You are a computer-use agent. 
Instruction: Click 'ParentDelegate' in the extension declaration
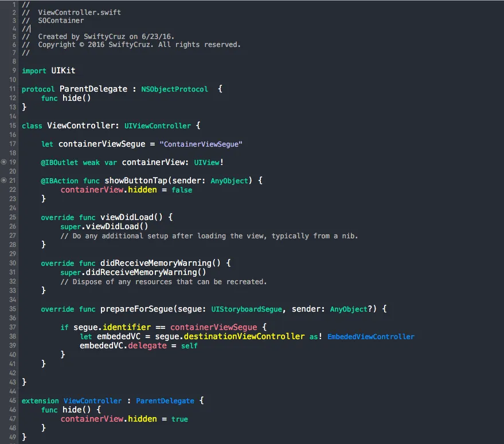[x=165, y=401]
